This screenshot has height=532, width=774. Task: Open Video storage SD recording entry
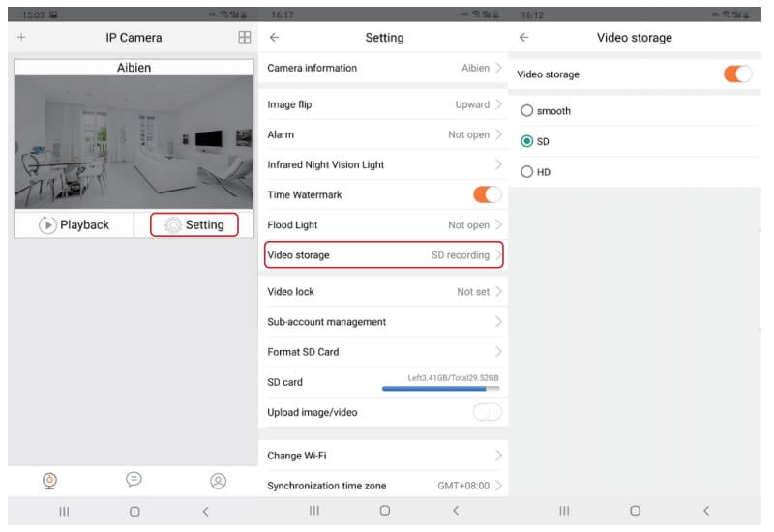coord(384,255)
